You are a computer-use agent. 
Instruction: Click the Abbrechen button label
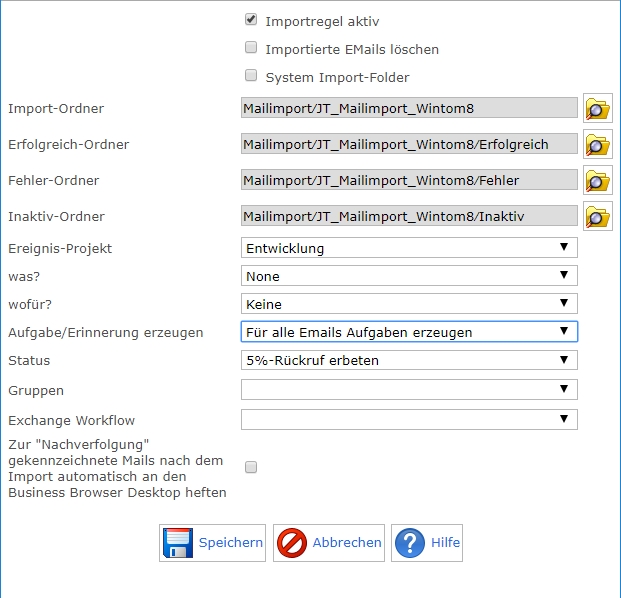pyautogui.click(x=346, y=543)
